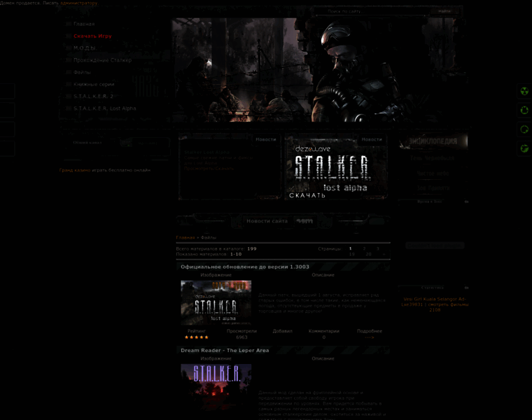
Task: Click the Новости label on left news box
Action: pyautogui.click(x=266, y=139)
